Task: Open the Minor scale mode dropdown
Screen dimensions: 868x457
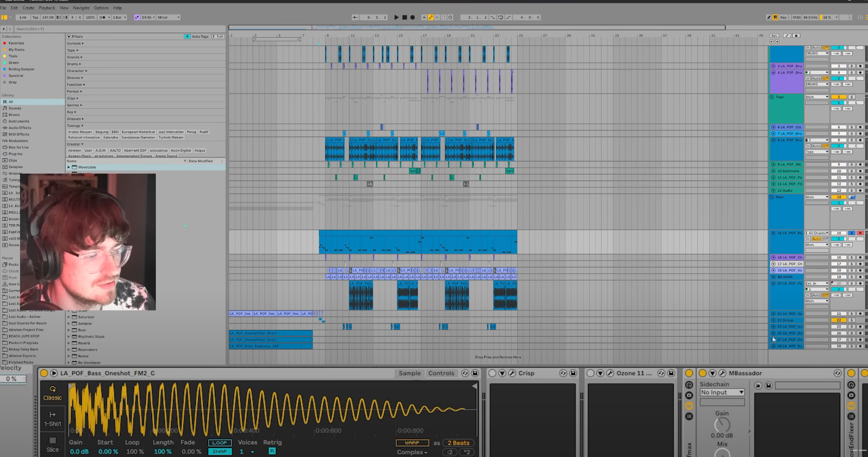Action: tap(168, 17)
